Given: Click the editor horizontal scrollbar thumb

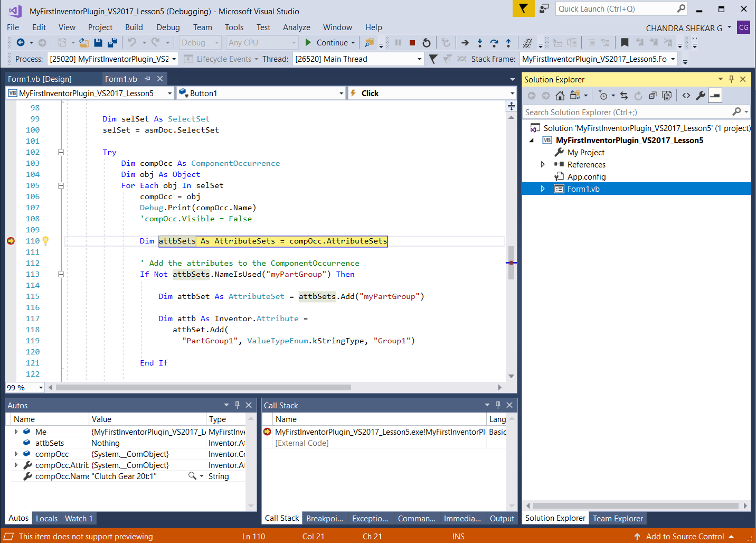Looking at the screenshot, I should pos(203,387).
